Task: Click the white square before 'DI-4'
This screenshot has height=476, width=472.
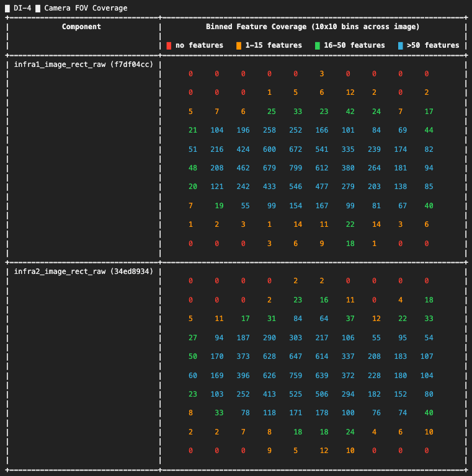Action: click(x=7, y=8)
